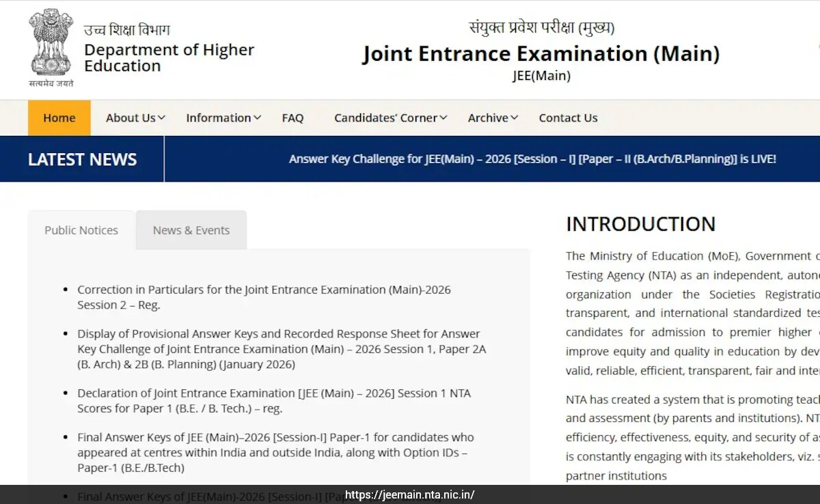820x504 pixels.
Task: Switch to the News & Events tab
Action: 191,230
